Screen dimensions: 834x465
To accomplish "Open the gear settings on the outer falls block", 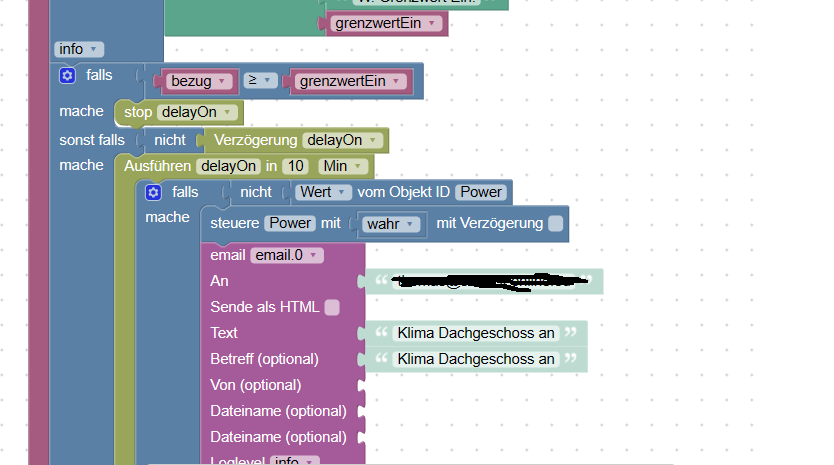I will tap(68, 76).
